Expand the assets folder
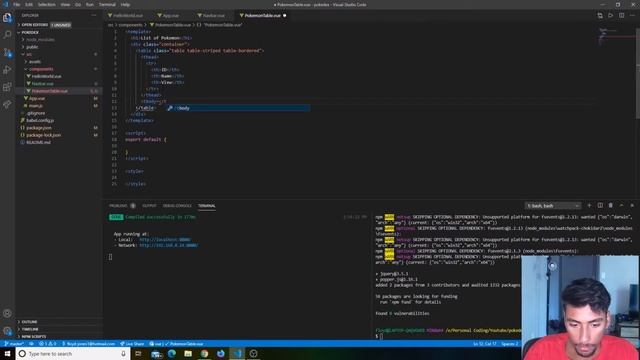Viewport: 640px width, 360px height. (x=35, y=62)
